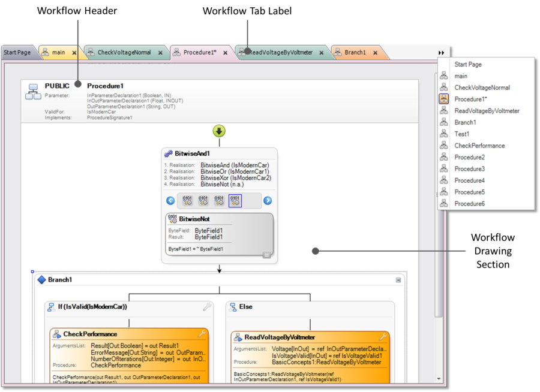Select the highlighted fourth realisation icon
540x392 pixels.
point(235,201)
